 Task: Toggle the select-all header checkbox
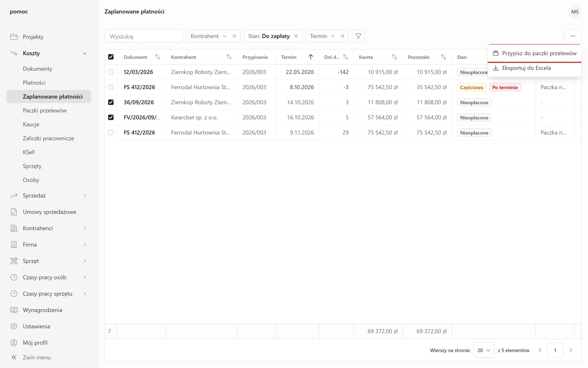tap(111, 57)
